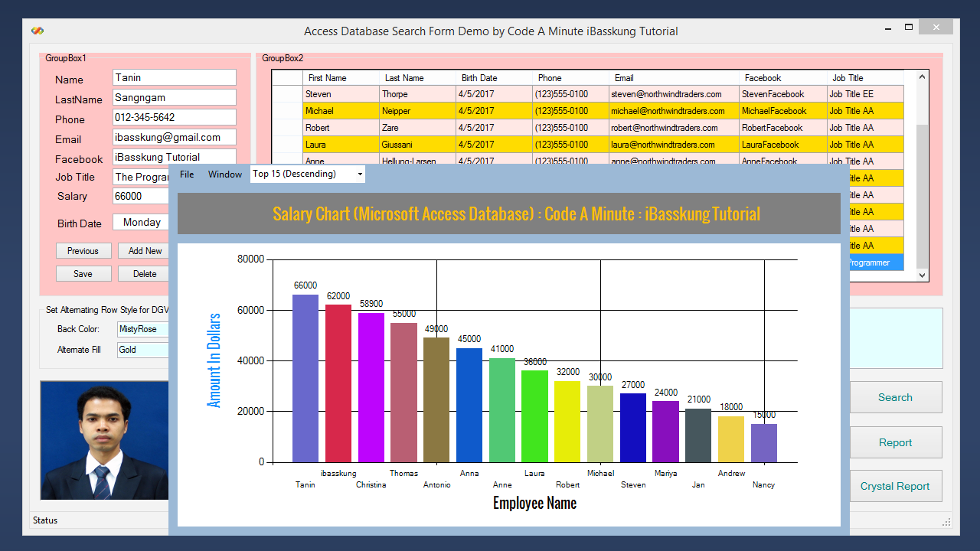Click the Previous record button
980x551 pixels.
point(83,250)
